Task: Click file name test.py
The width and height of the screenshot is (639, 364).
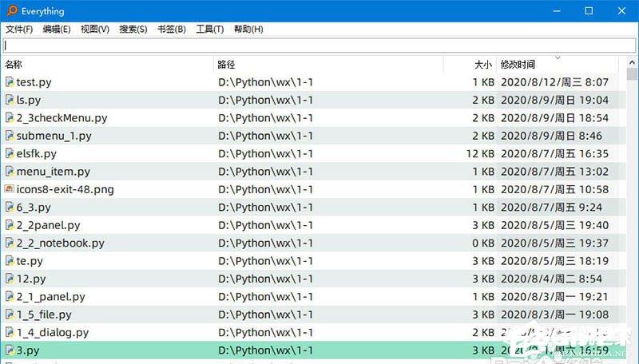Action: point(34,82)
